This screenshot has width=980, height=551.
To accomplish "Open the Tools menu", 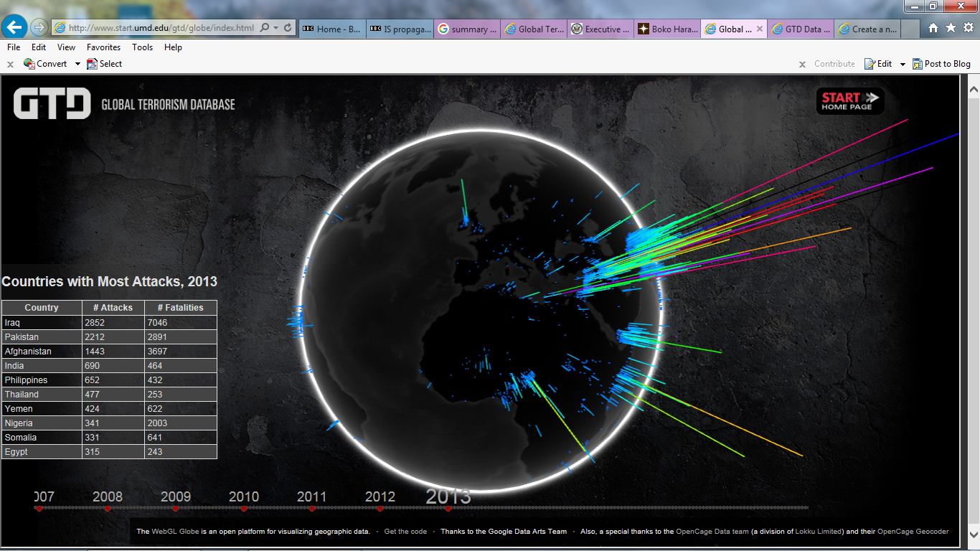I will 142,47.
